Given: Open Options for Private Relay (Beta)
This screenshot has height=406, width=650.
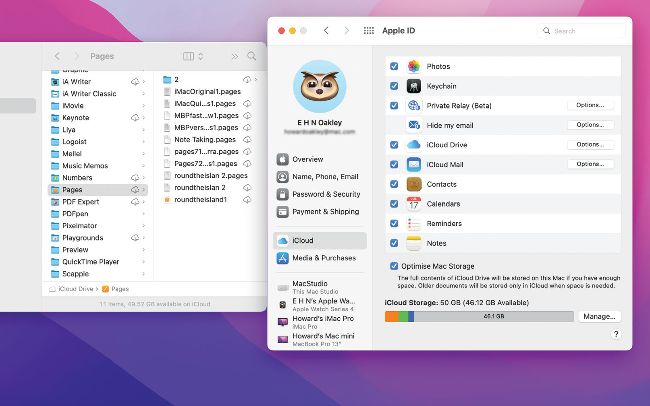Looking at the screenshot, I should point(589,105).
